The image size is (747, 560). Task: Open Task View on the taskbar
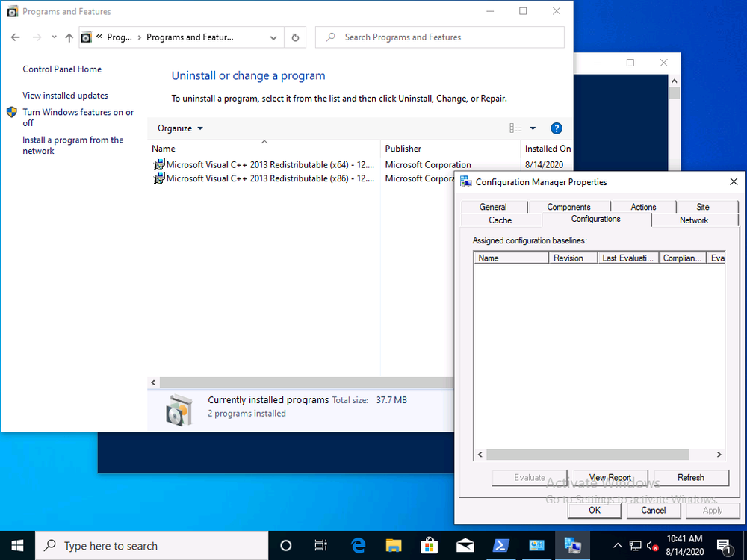point(321,546)
